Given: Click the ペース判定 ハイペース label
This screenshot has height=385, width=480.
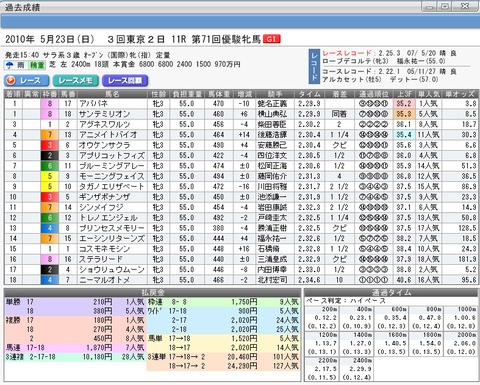Looking at the screenshot, I should pyautogui.click(x=346, y=301).
